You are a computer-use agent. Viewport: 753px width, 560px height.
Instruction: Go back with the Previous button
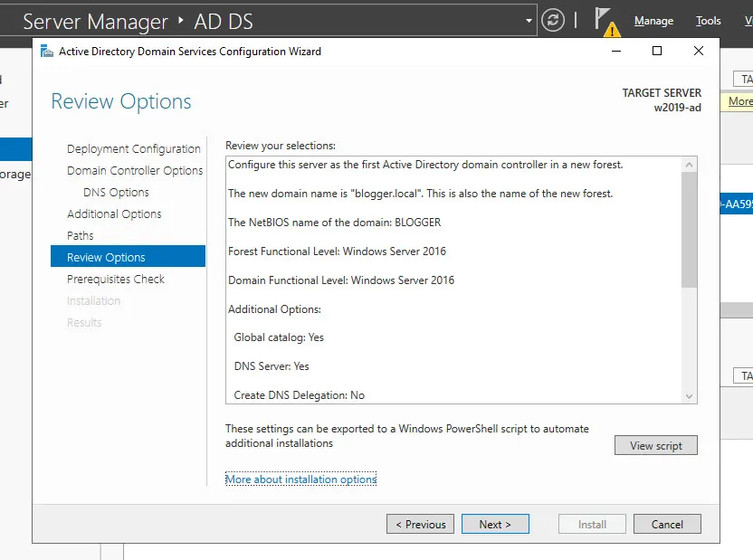[x=420, y=525]
